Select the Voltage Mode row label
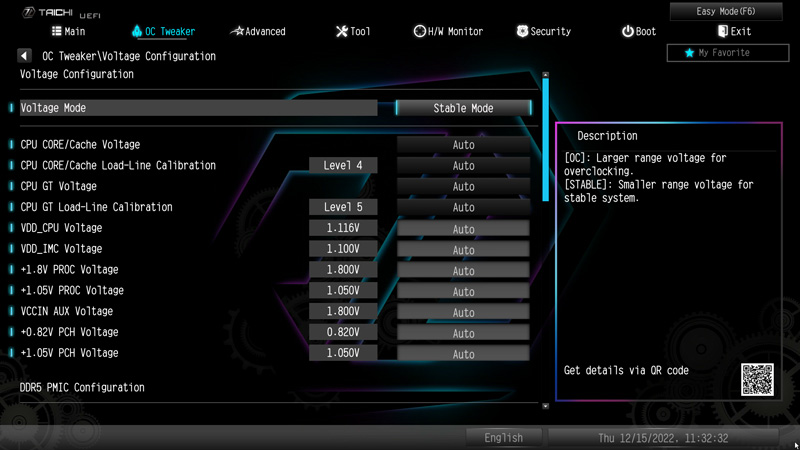This screenshot has height=450, width=800. pos(53,108)
